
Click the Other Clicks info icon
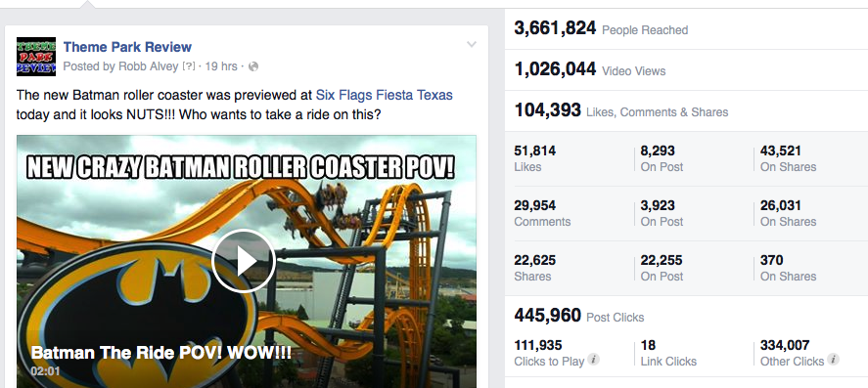833,361
